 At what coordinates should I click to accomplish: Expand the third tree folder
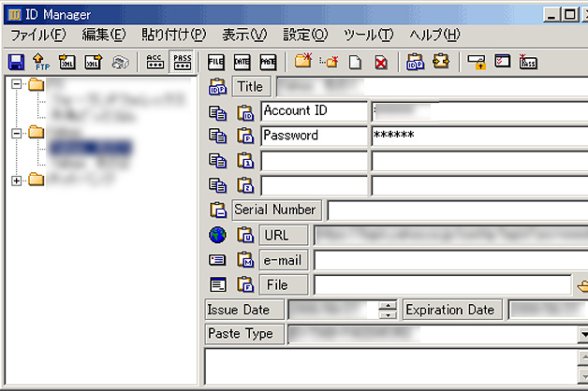pyautogui.click(x=16, y=181)
